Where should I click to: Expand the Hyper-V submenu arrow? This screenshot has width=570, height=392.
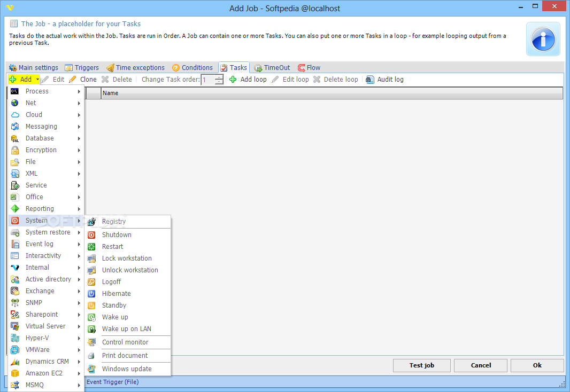79,338
